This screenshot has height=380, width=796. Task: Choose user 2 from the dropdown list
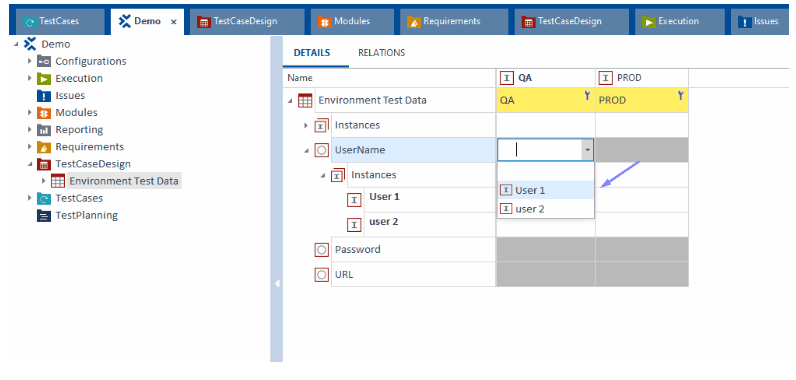tap(546, 209)
